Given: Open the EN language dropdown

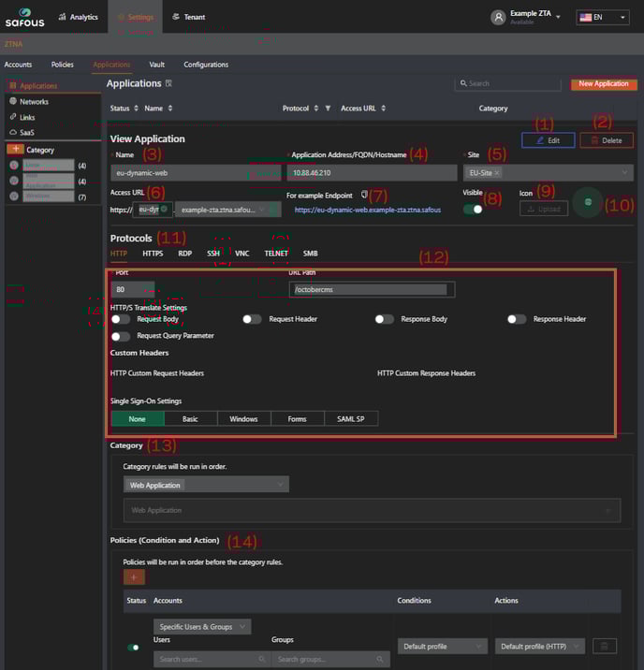Looking at the screenshot, I should coord(602,17).
